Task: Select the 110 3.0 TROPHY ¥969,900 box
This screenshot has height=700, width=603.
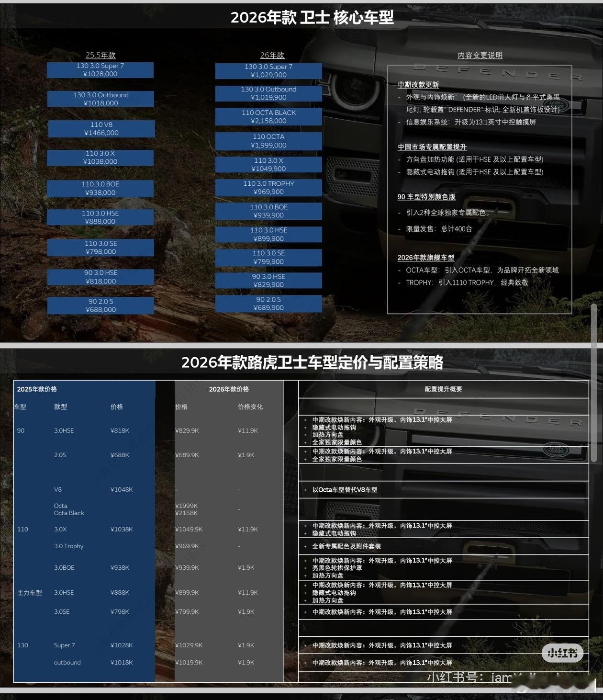Action: click(x=268, y=188)
